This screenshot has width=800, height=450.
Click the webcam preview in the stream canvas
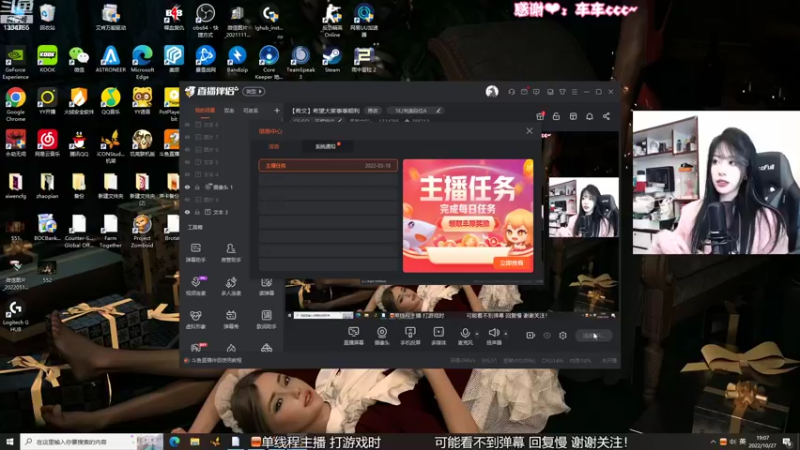coord(584,207)
